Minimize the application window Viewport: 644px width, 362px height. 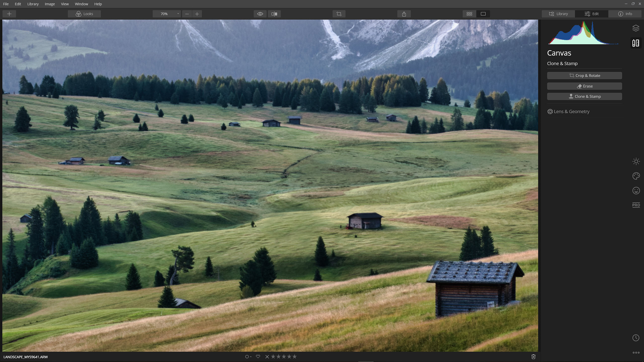click(626, 4)
